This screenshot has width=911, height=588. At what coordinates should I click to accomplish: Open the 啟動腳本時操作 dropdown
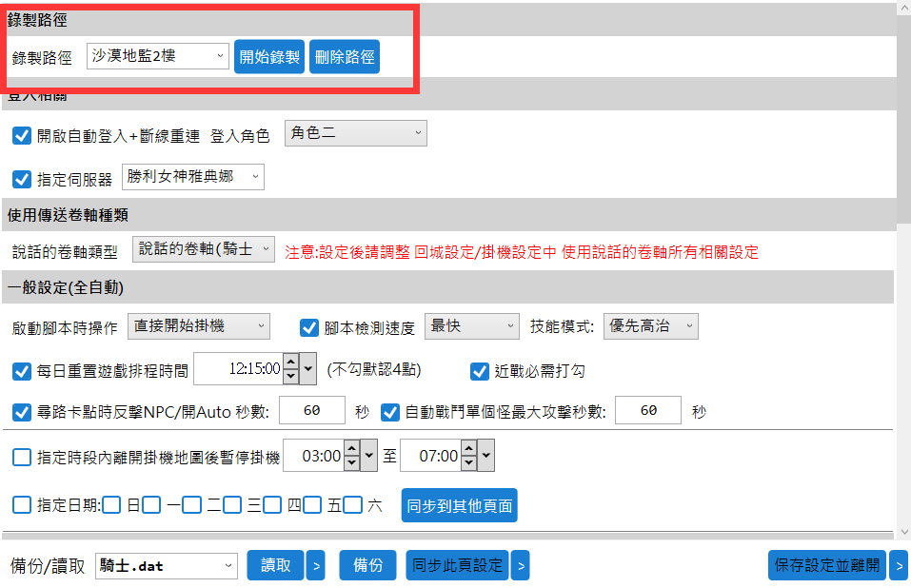pyautogui.click(x=199, y=326)
